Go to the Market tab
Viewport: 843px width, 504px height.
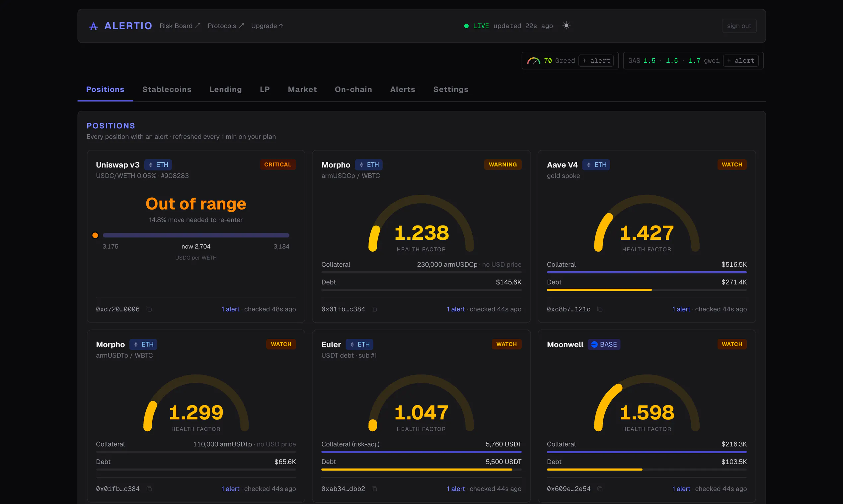click(302, 89)
